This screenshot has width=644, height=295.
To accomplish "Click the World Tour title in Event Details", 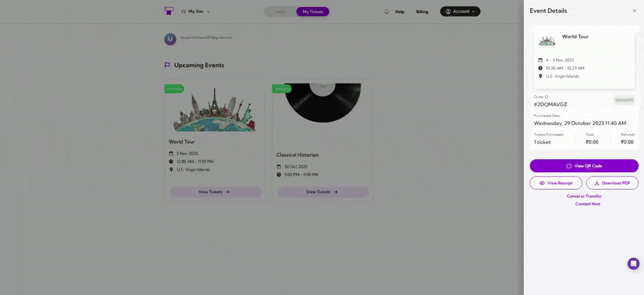I will [x=575, y=37].
